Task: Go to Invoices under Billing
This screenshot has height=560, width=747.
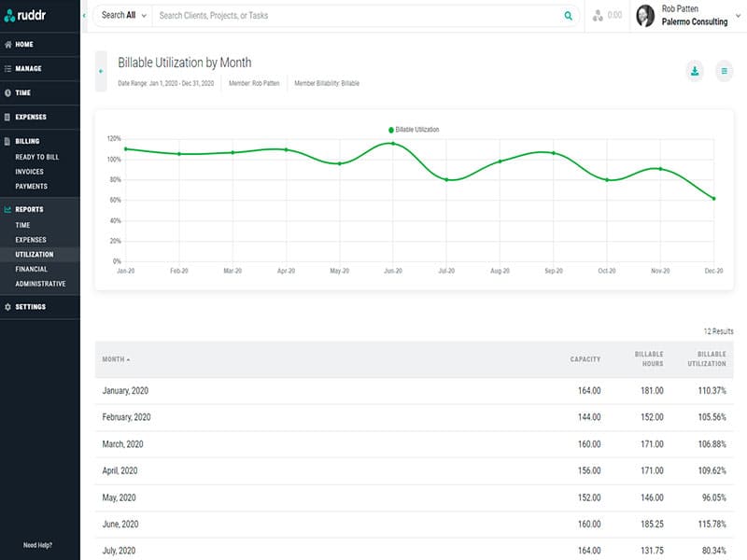Action: 30,172
